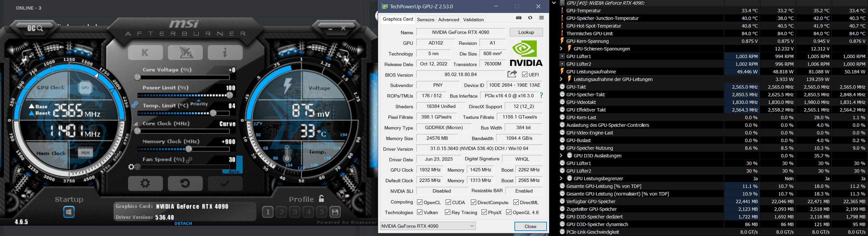Toggle the Vulkan checkbox
The height and width of the screenshot is (236, 868).
420,212
